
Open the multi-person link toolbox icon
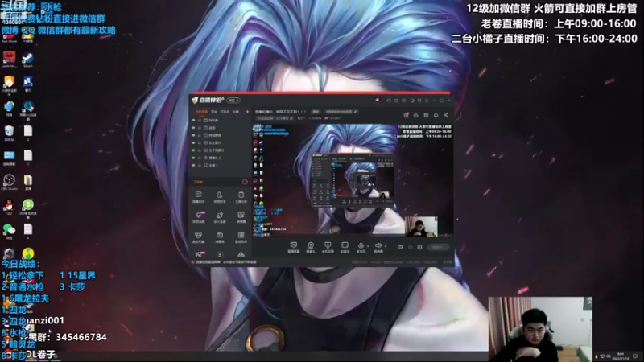tap(219, 216)
